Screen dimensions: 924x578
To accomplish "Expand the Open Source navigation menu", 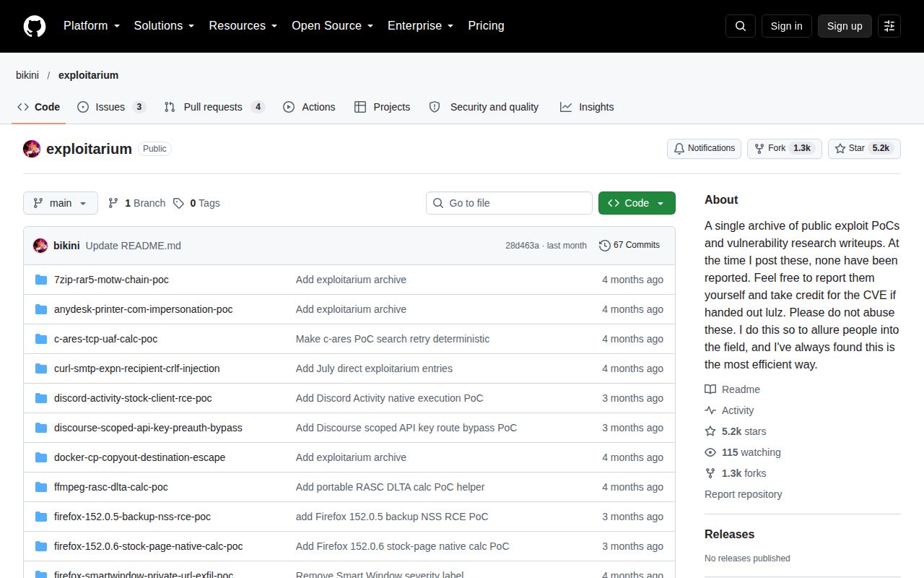I will 333,26.
